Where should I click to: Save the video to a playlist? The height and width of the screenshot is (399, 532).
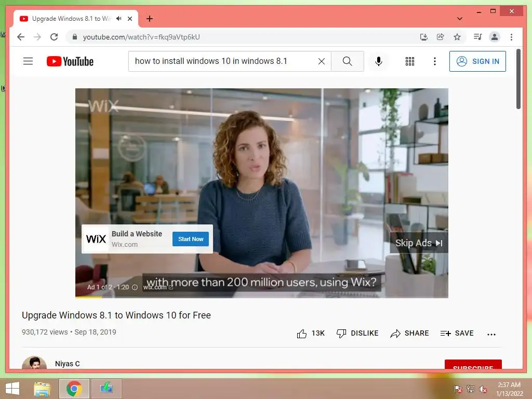[x=457, y=334]
